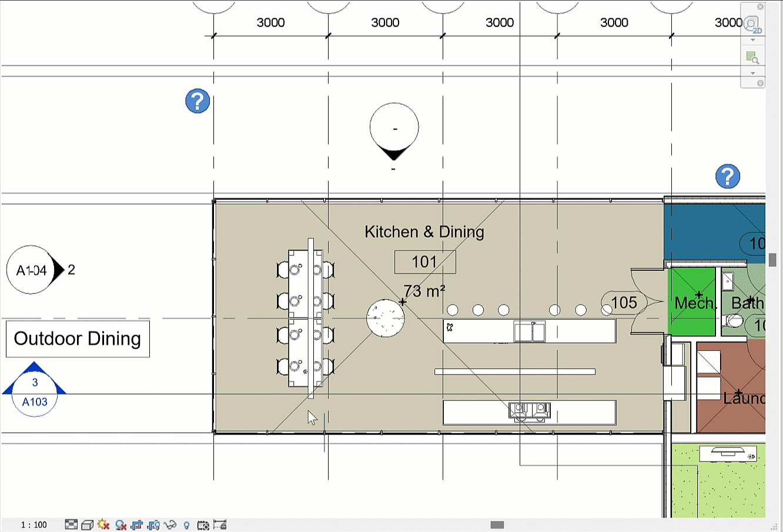Expand the Steering Wheel options dropdown arrow

coord(753,40)
